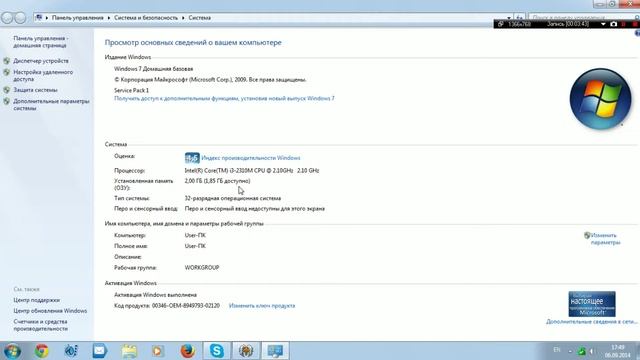Screen dimensions: 640x360
Task: Switch to Skype on the taskbar
Action: tap(217, 351)
